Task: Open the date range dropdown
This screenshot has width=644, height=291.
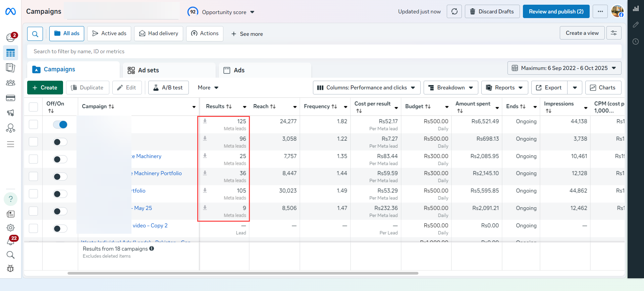Action: tap(564, 68)
